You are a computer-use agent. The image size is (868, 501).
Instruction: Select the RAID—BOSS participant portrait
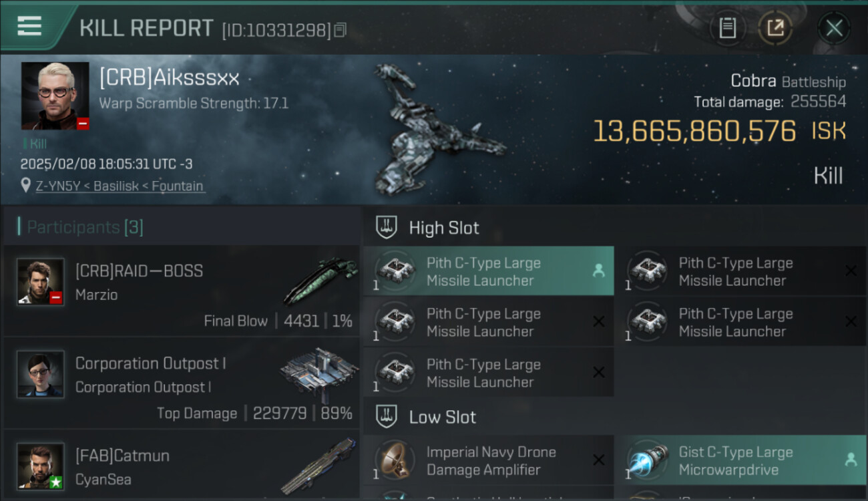pyautogui.click(x=41, y=282)
